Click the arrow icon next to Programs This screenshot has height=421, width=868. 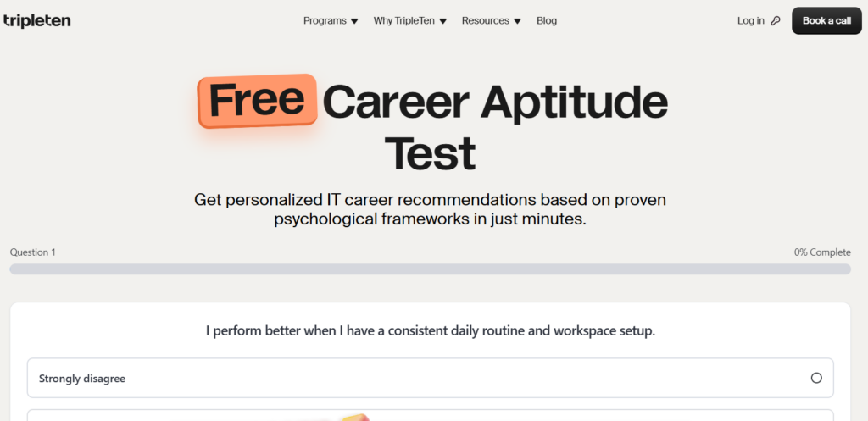tap(354, 21)
